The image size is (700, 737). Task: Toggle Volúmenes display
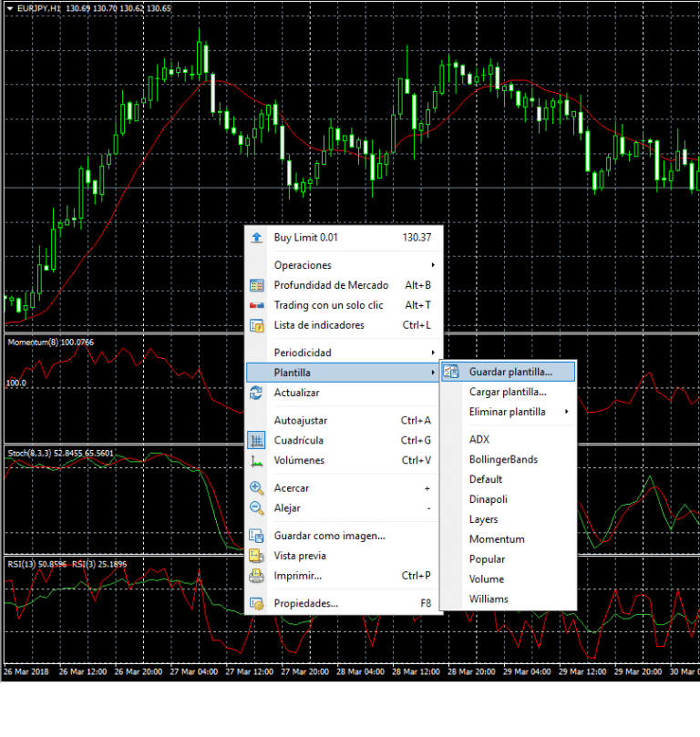(344, 461)
